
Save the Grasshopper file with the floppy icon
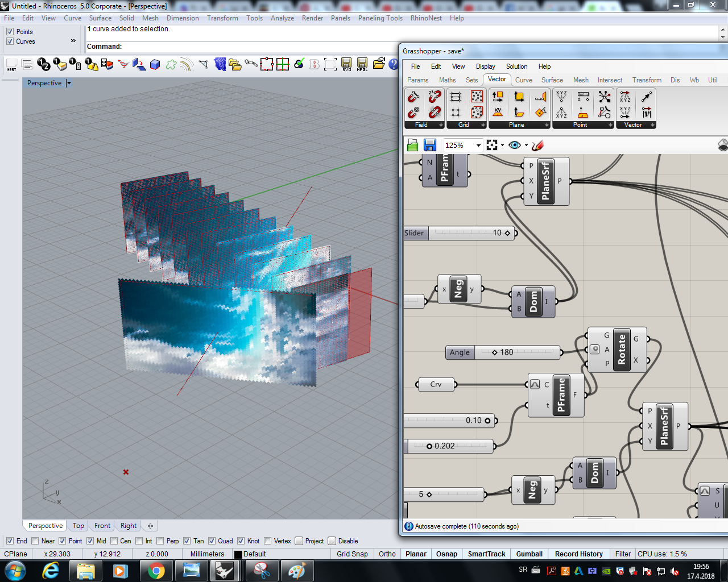pyautogui.click(x=430, y=145)
